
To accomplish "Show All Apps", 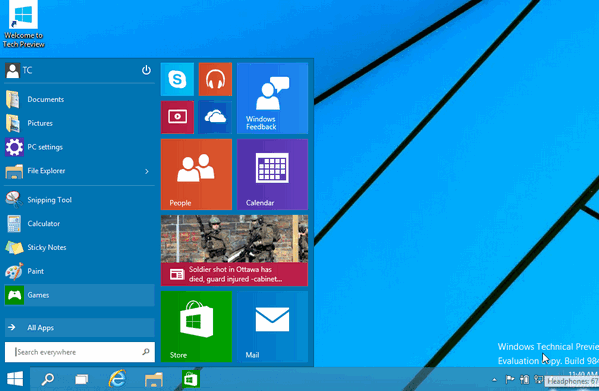I will (79, 328).
